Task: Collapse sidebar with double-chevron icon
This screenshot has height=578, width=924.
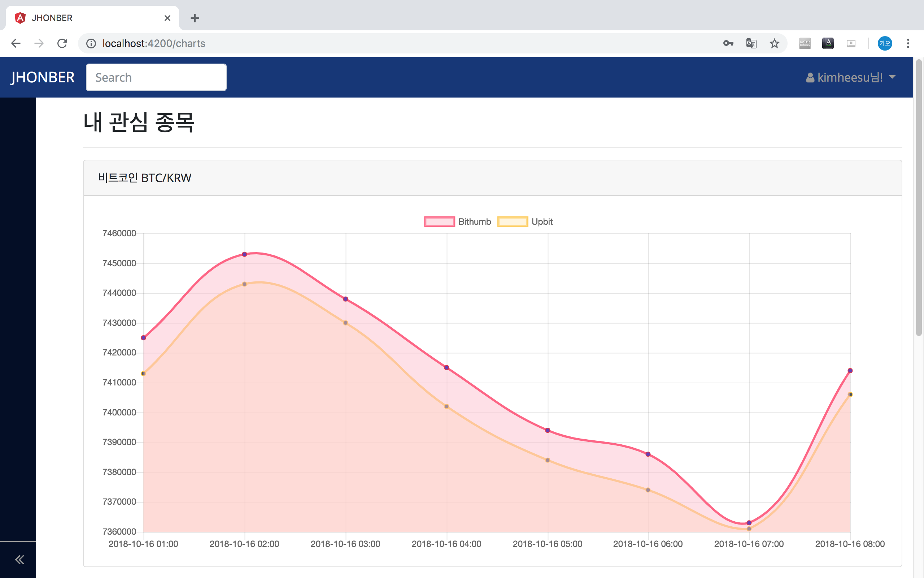Action: point(19,560)
